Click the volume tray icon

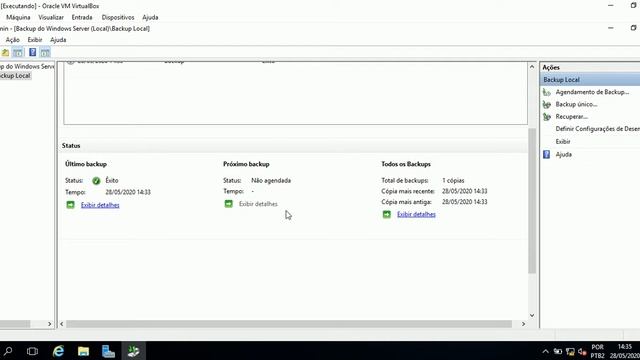point(582,351)
